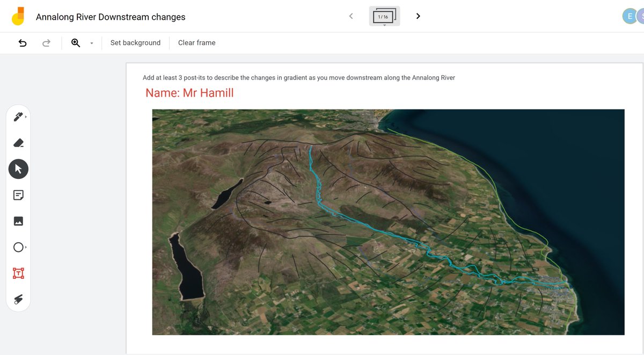
Task: Click Clear frame button
Action: [197, 43]
